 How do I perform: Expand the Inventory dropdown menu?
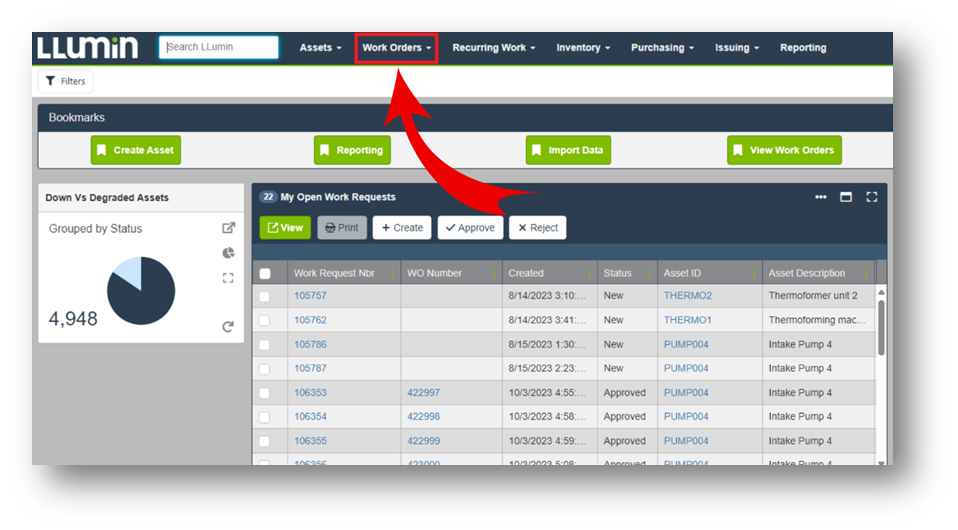coord(583,48)
